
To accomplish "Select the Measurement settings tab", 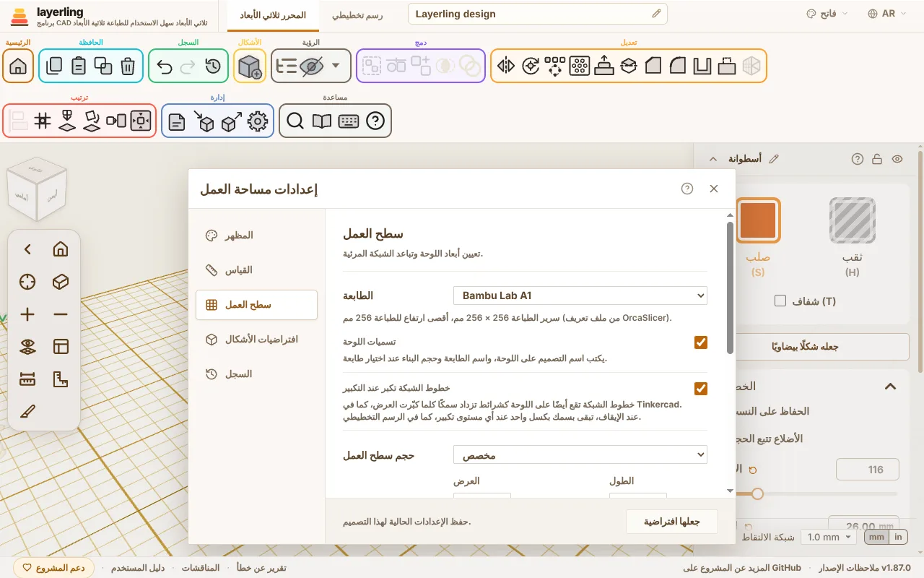I will (x=256, y=270).
